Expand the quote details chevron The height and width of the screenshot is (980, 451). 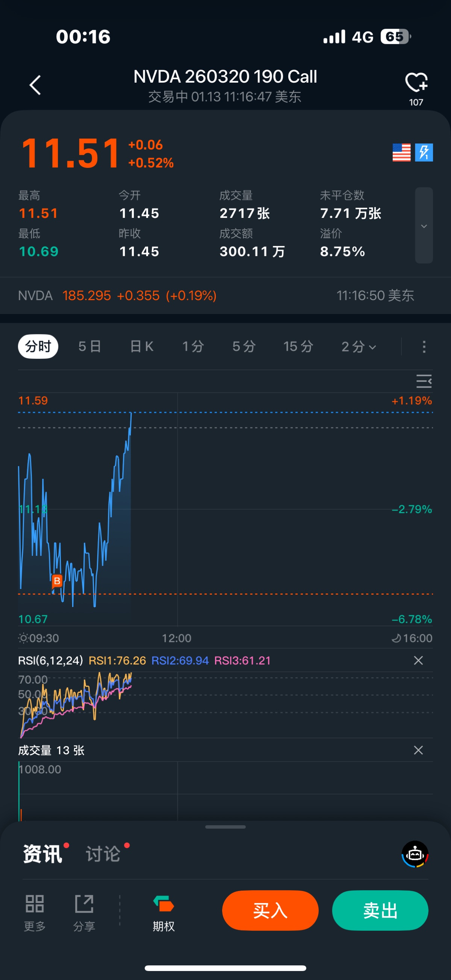click(x=424, y=226)
